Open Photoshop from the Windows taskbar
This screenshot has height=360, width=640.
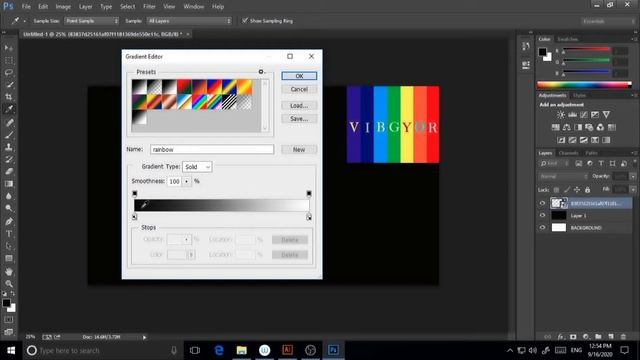[x=333, y=350]
